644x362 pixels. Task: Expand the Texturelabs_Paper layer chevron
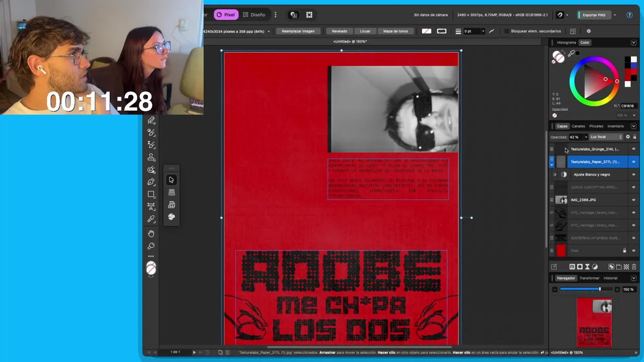[x=551, y=164]
